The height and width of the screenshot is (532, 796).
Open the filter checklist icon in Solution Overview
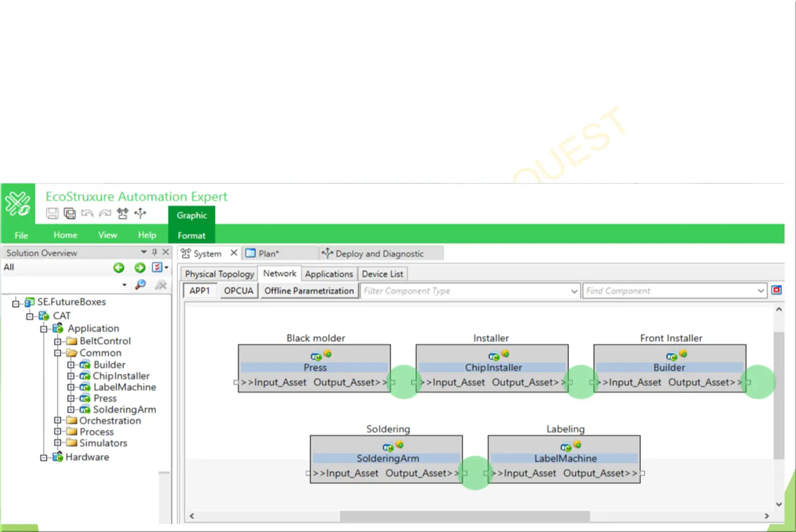[157, 267]
